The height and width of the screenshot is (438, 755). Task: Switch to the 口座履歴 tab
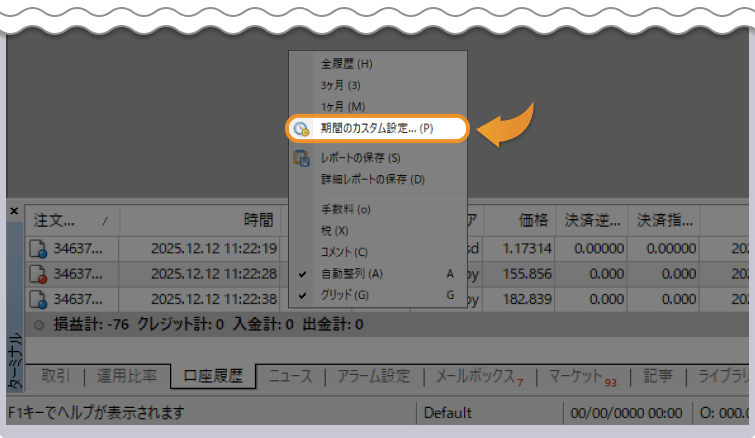(x=213, y=376)
